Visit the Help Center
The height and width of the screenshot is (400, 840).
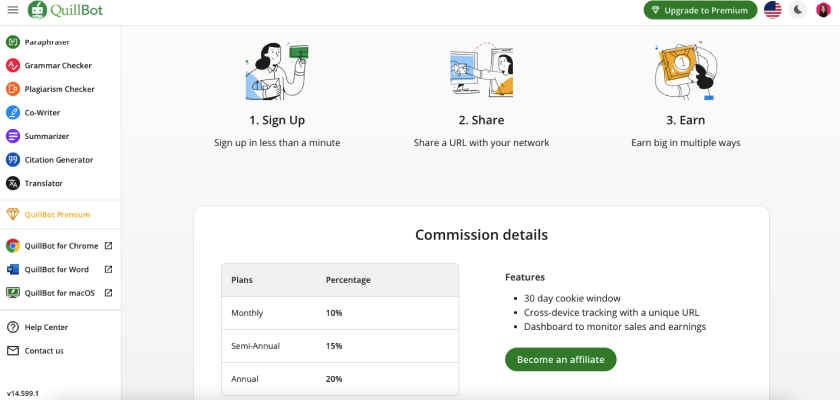pos(46,327)
